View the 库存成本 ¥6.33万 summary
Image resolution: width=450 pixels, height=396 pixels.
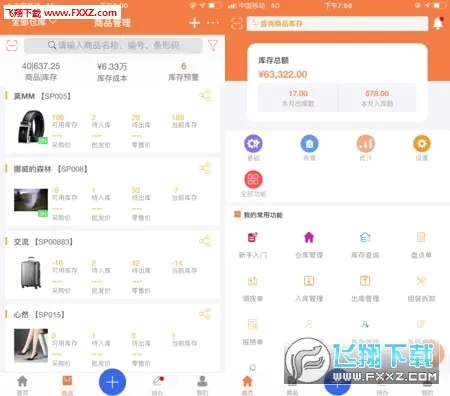(112, 72)
